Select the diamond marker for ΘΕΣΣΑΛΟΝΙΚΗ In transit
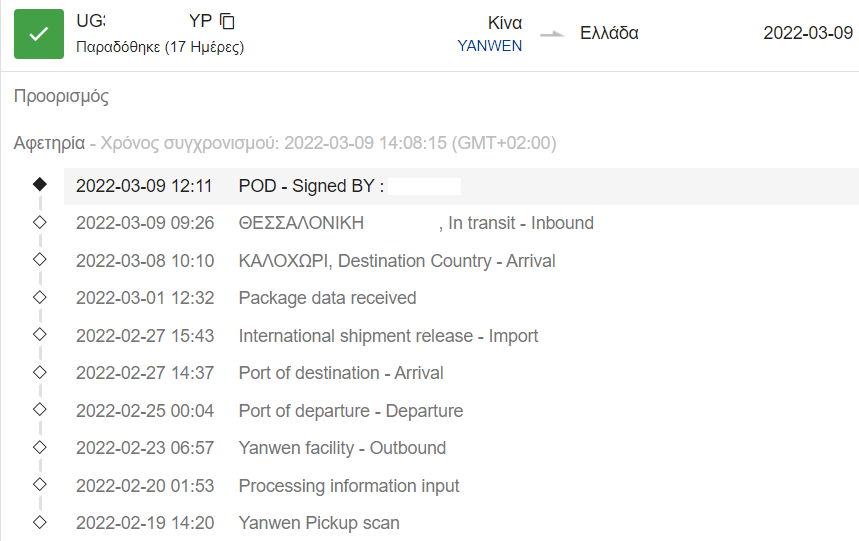The width and height of the screenshot is (859, 541). coord(39,222)
